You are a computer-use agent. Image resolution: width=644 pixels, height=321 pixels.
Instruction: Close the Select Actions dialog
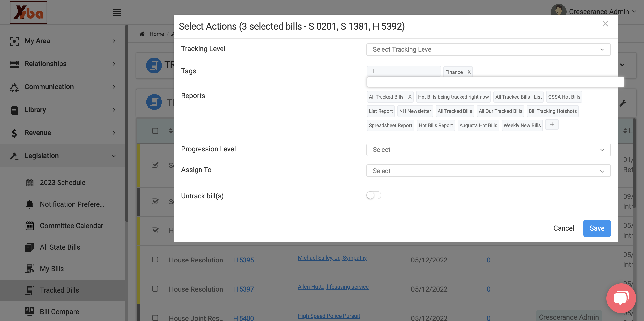[605, 24]
